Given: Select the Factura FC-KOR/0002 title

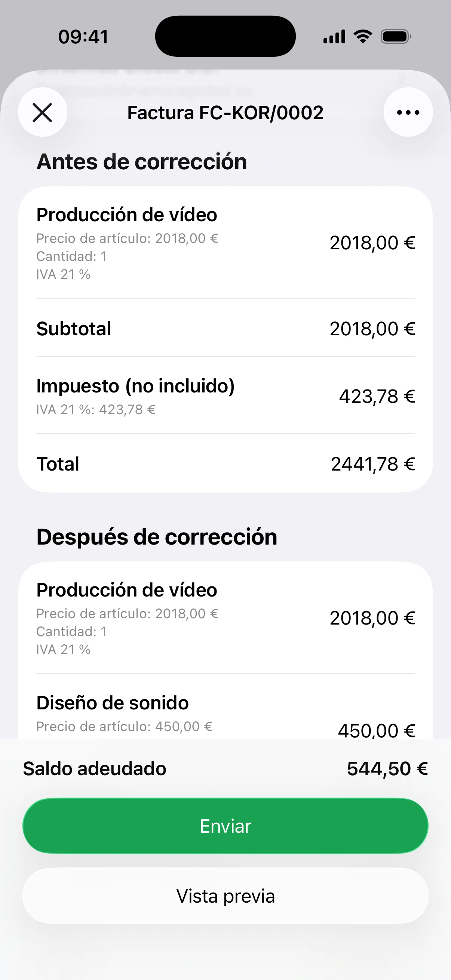Looking at the screenshot, I should [x=225, y=113].
